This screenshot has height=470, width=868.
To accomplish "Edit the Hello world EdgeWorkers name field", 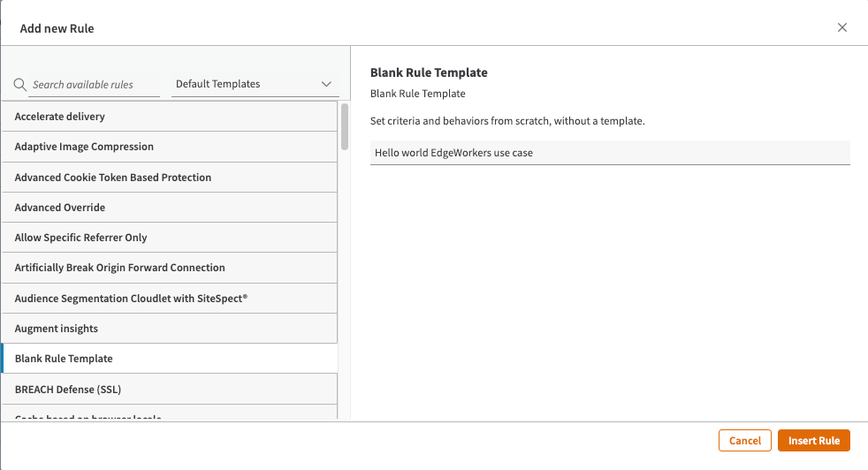I will (x=609, y=153).
